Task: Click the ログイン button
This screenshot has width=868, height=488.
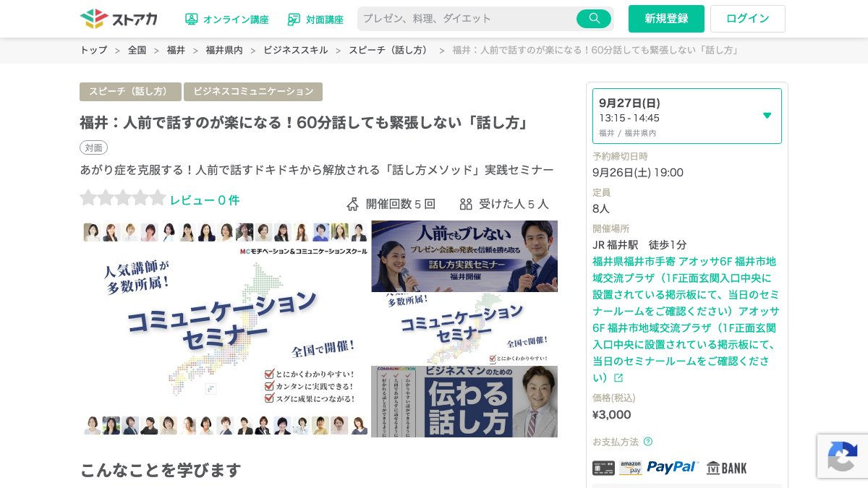Action: coord(748,19)
